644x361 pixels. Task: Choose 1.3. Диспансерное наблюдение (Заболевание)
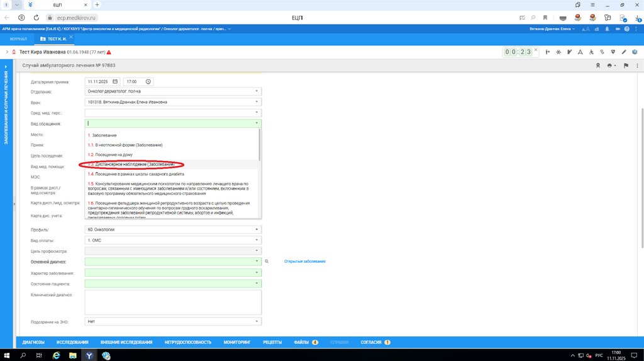pos(172,164)
